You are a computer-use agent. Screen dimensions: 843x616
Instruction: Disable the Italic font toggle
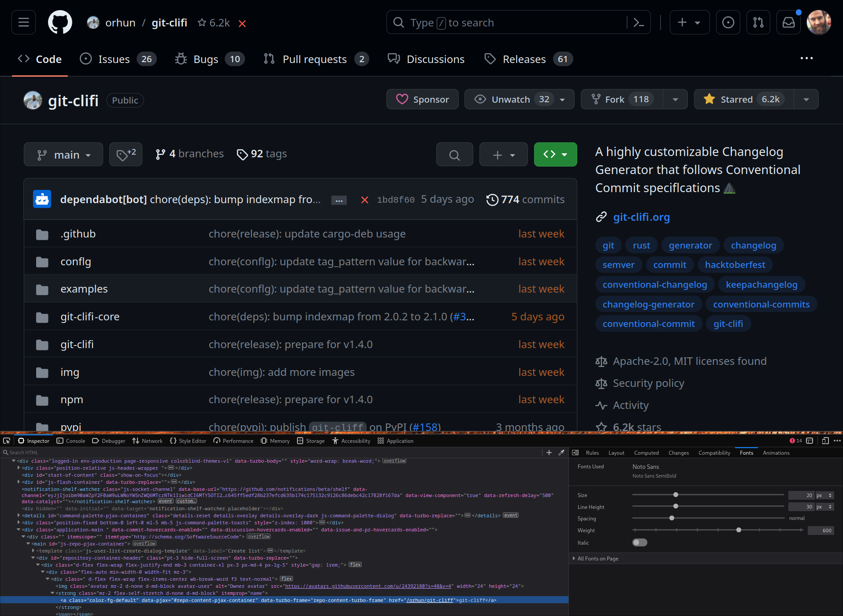(x=639, y=542)
